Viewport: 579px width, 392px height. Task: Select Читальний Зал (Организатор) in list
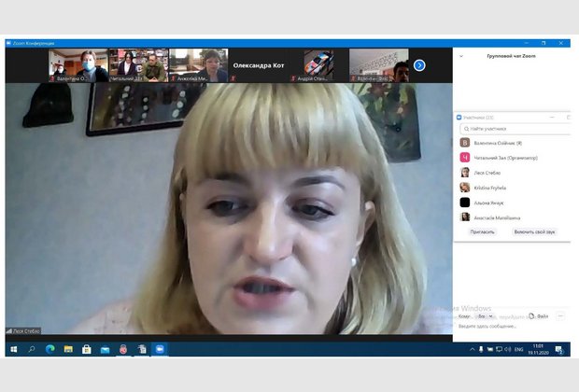[x=514, y=158]
